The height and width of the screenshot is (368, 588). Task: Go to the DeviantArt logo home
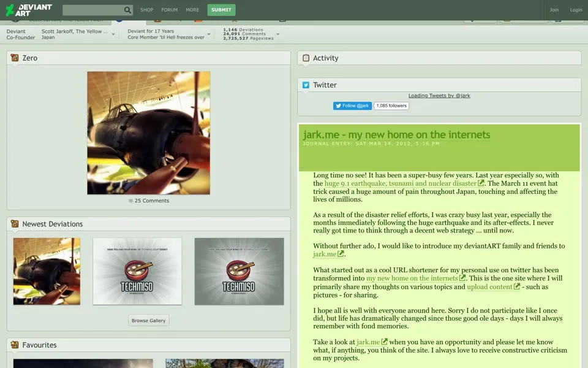click(x=29, y=10)
